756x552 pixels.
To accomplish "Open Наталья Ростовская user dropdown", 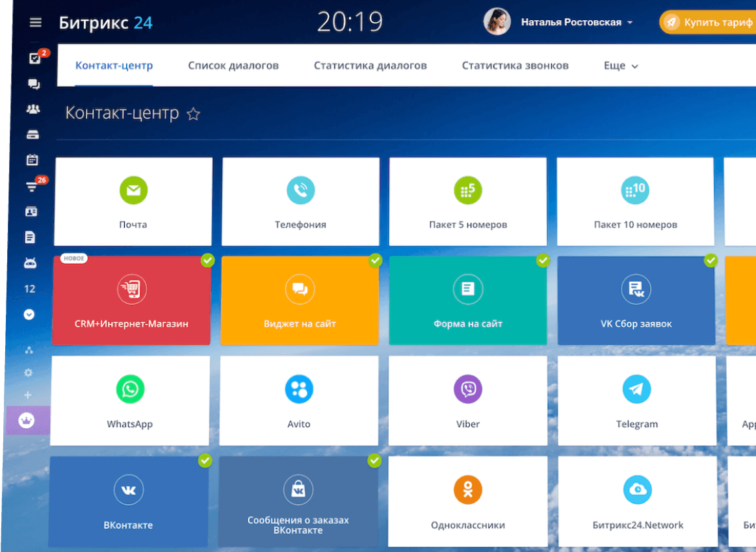I will [x=577, y=22].
